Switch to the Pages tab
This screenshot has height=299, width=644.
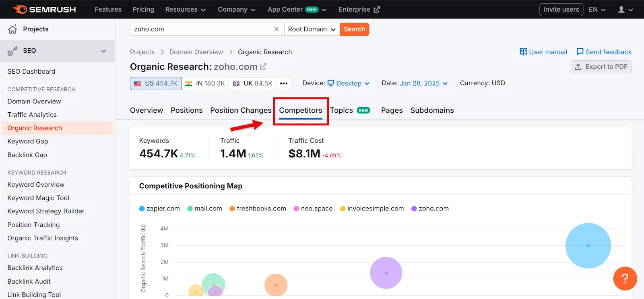point(392,110)
